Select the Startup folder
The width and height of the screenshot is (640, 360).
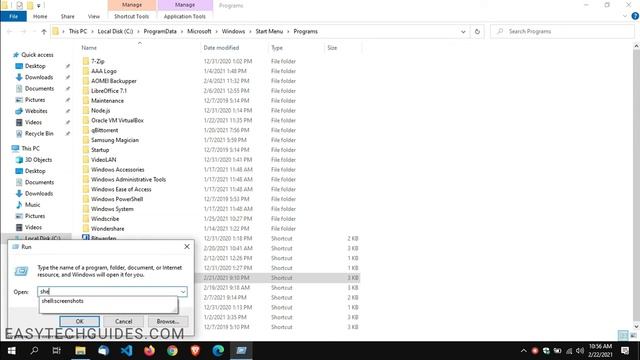[x=100, y=150]
